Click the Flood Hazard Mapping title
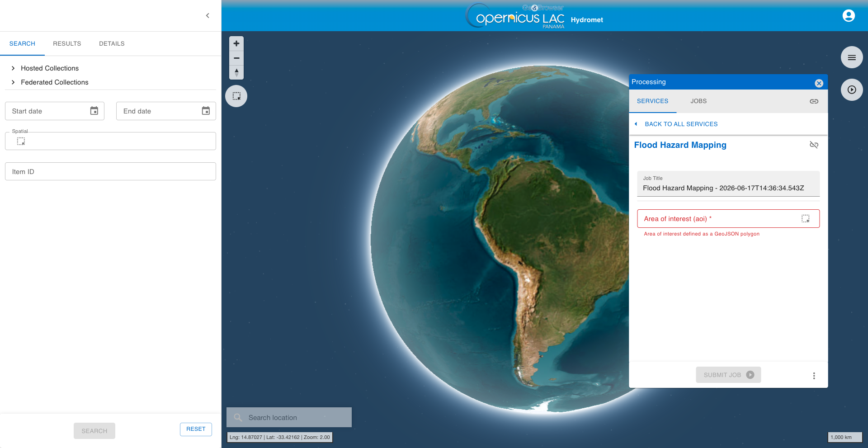Viewport: 868px width, 448px height. click(680, 145)
